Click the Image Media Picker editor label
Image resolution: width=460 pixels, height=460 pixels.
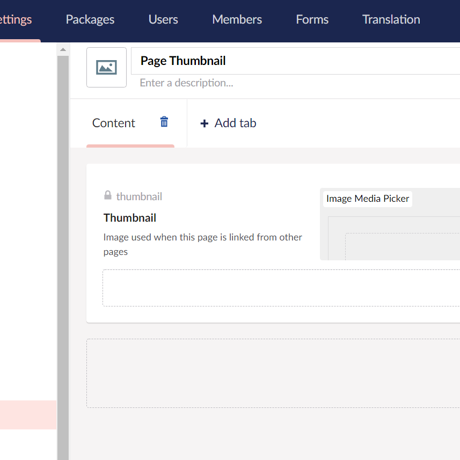367,199
